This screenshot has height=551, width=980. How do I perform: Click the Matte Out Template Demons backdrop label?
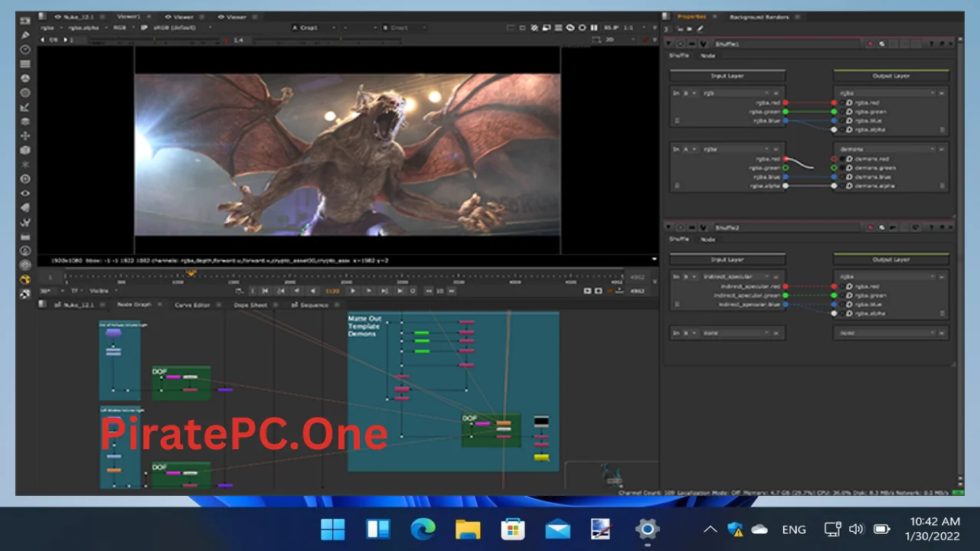point(364,327)
